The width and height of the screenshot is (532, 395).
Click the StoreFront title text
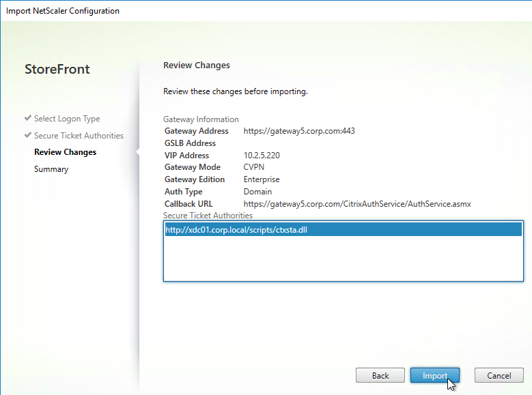(57, 69)
